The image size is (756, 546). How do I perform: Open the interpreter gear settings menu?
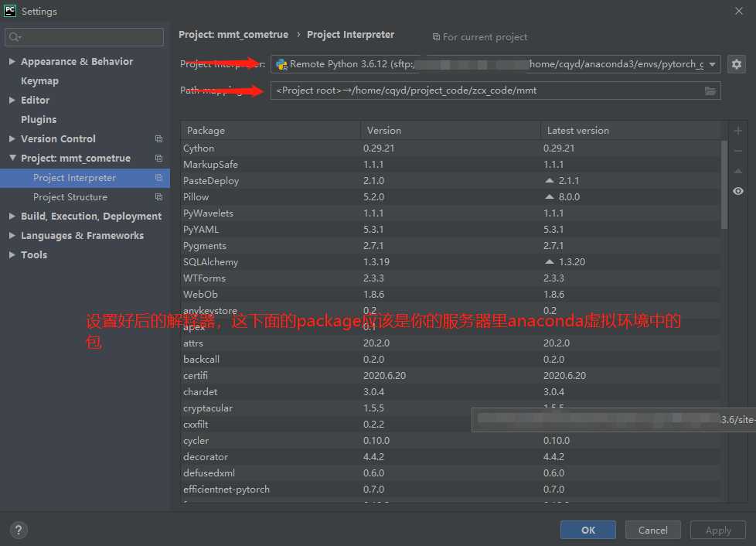(736, 64)
